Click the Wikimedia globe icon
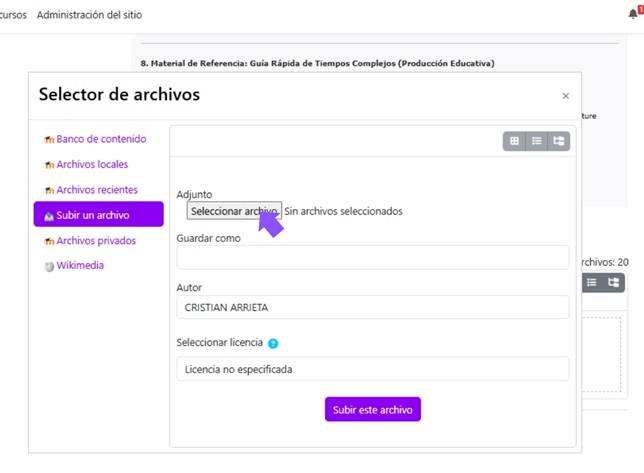 click(49, 266)
